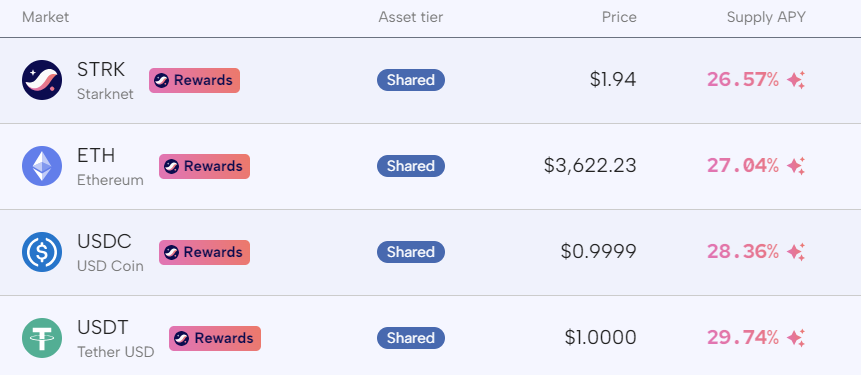Open the ETH Rewards badge
Image resolution: width=861 pixels, height=375 pixels.
[x=204, y=166]
